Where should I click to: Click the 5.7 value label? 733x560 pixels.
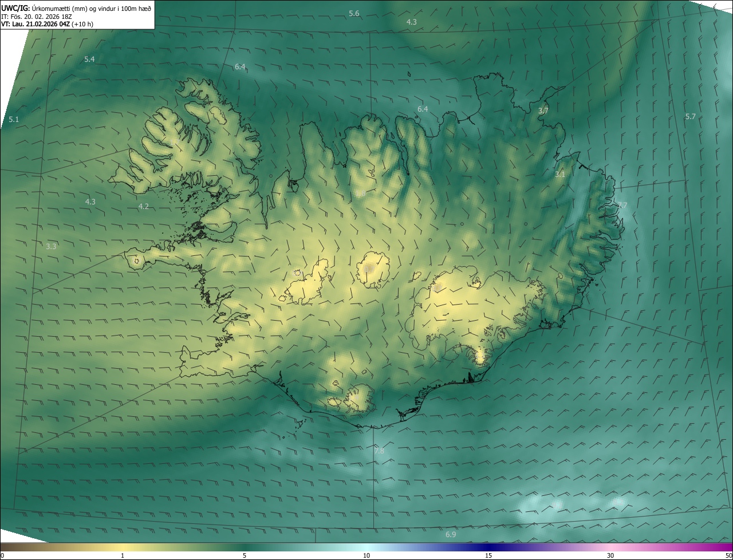(x=691, y=116)
